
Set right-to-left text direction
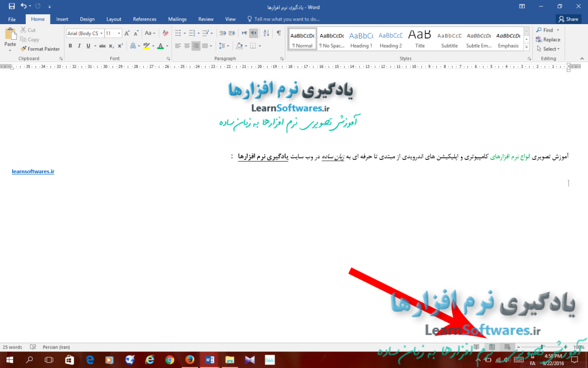click(253, 33)
